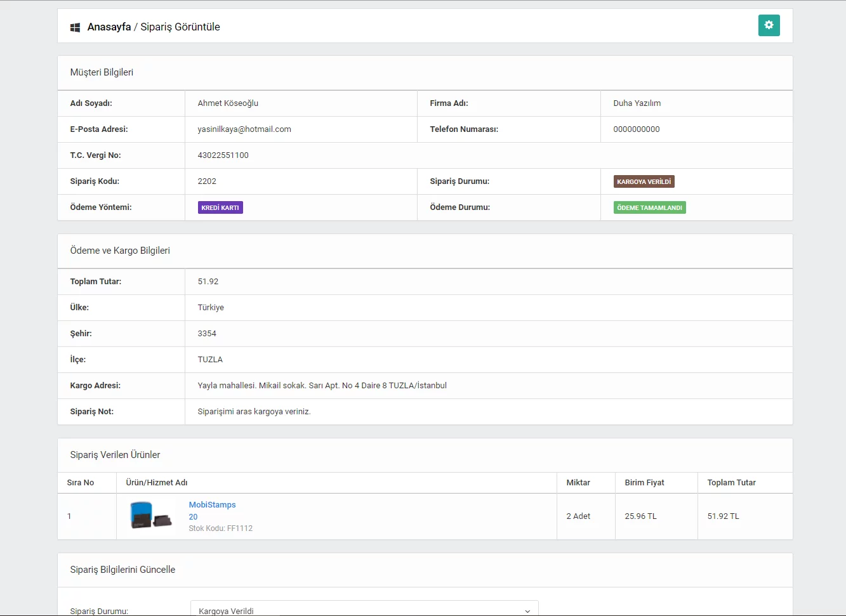Image resolution: width=846 pixels, height=616 pixels.
Task: Click the Windows logo icon beside Anasayfa
Action: (x=75, y=27)
